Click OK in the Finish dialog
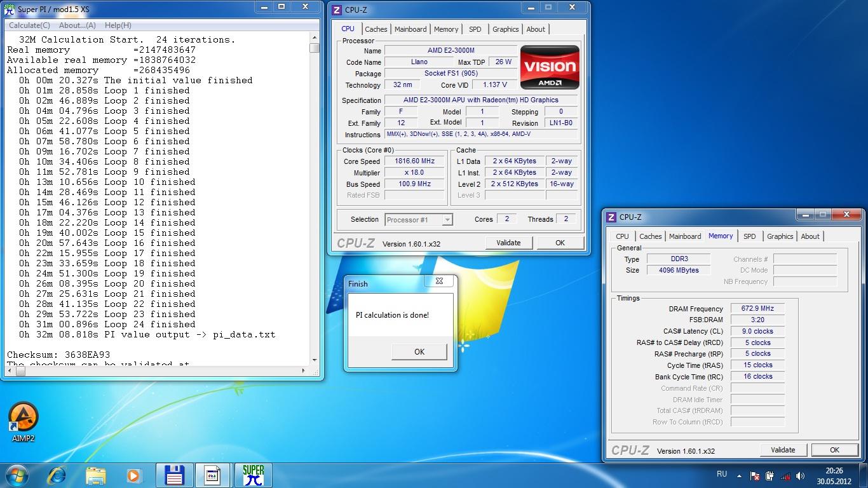The width and height of the screenshot is (868, 488). [x=419, y=351]
